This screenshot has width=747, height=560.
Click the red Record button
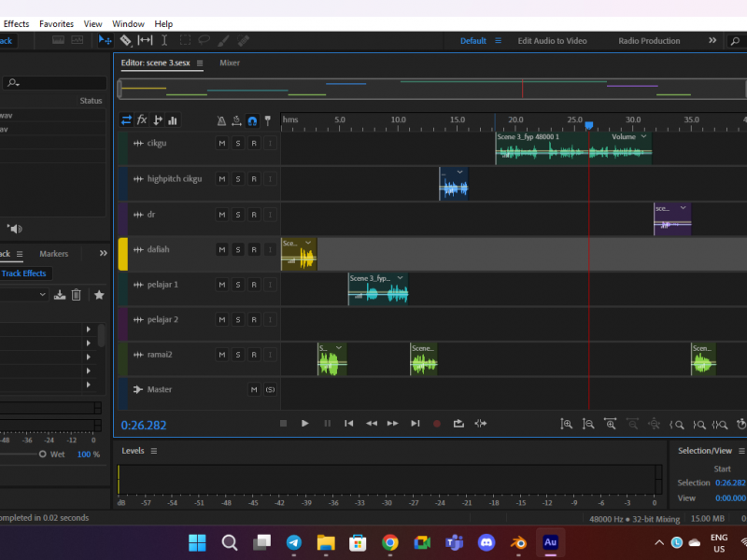pyautogui.click(x=436, y=424)
